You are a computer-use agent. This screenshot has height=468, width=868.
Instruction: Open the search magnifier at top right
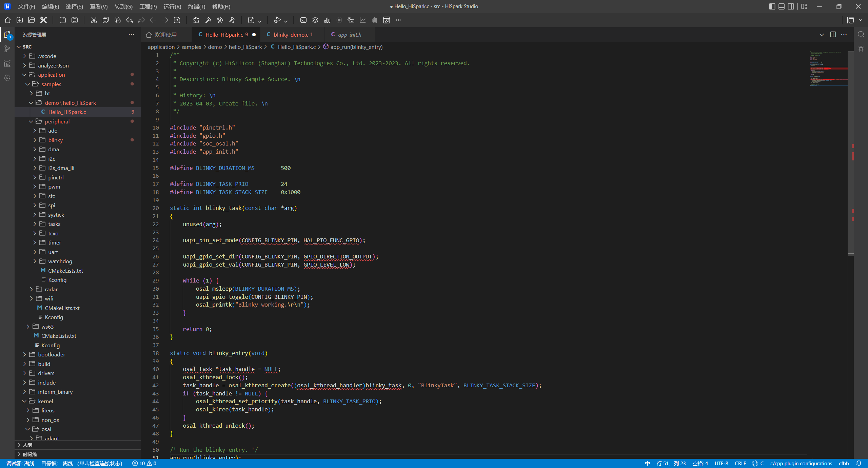point(861,34)
